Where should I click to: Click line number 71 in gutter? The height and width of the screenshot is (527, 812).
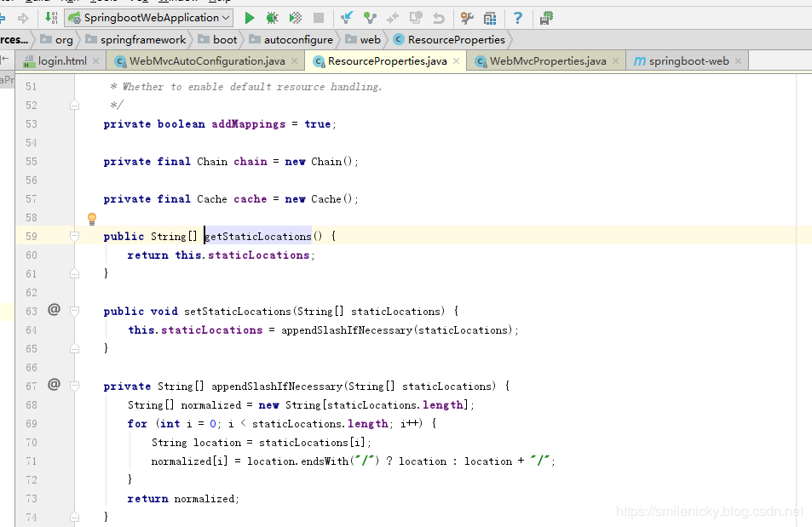pyautogui.click(x=32, y=461)
